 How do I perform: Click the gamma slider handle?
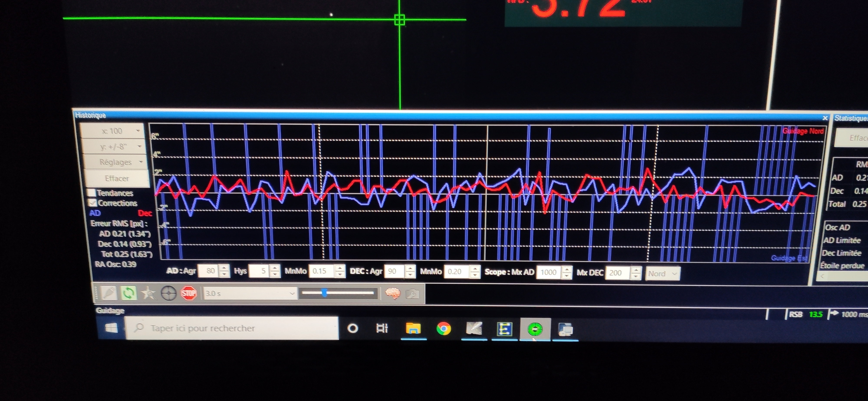click(x=324, y=293)
